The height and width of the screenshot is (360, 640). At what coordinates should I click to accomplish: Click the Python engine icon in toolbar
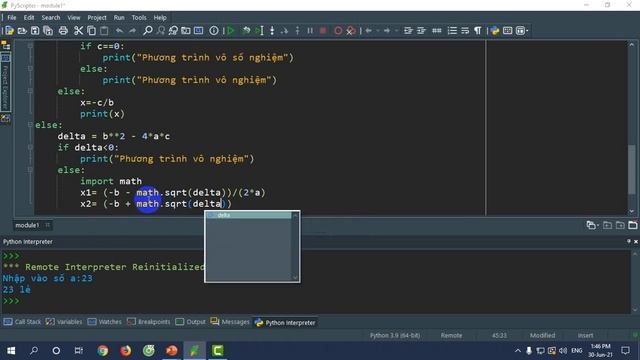coord(495,31)
